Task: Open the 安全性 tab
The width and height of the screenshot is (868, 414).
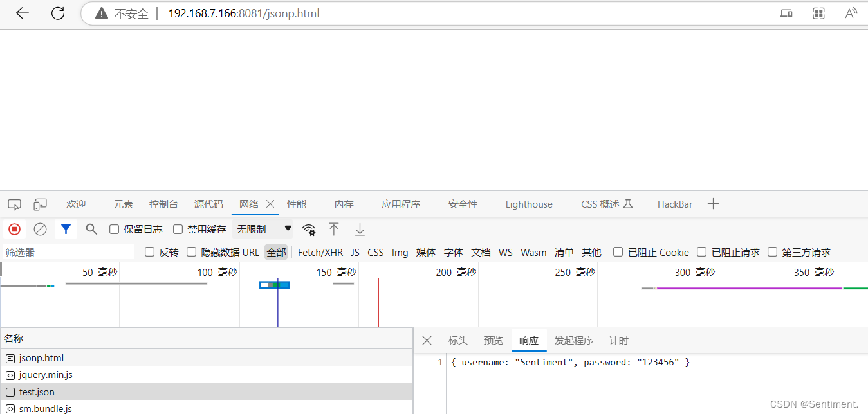Action: point(463,204)
